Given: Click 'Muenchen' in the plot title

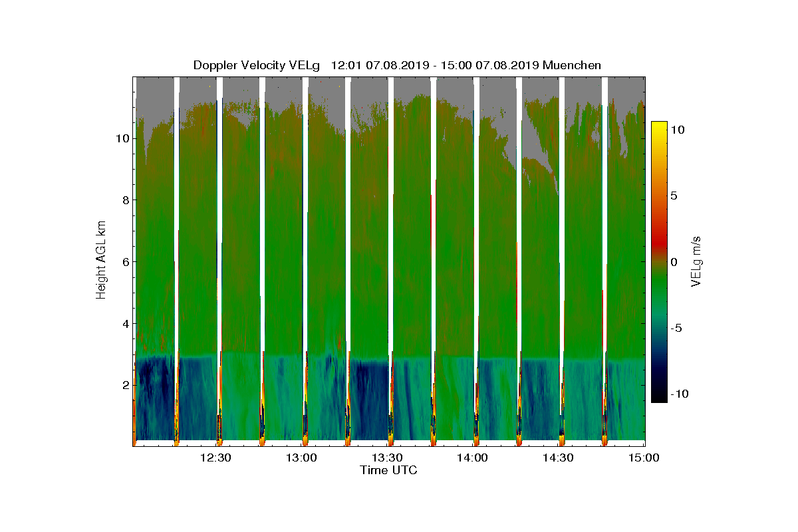Looking at the screenshot, I should [x=573, y=65].
